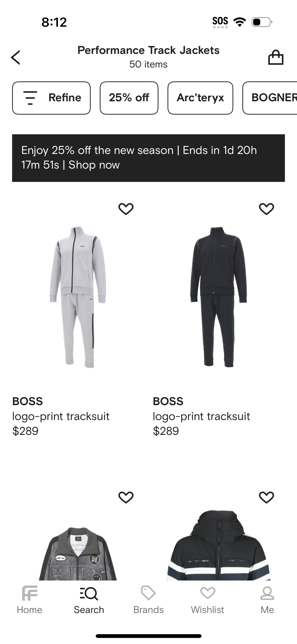Go to the Home tab
Screen dimensions: 297x644
pyautogui.click(x=29, y=600)
